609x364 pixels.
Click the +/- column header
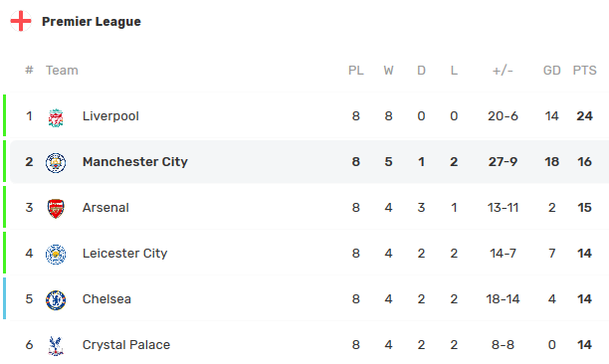click(x=503, y=71)
